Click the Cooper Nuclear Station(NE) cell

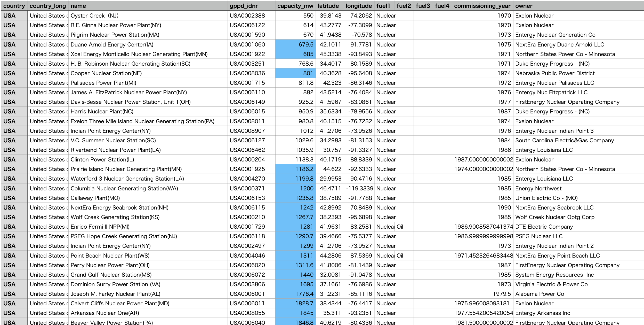pyautogui.click(x=106, y=73)
